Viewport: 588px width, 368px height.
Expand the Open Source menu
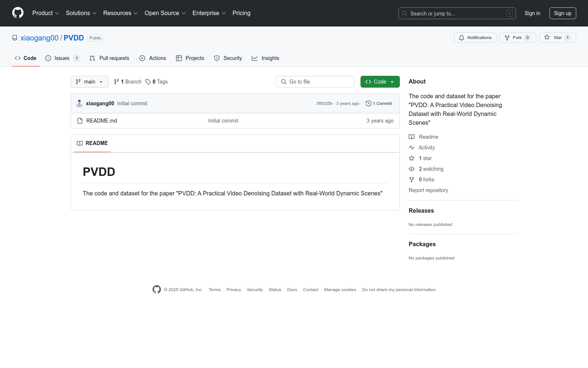165,13
